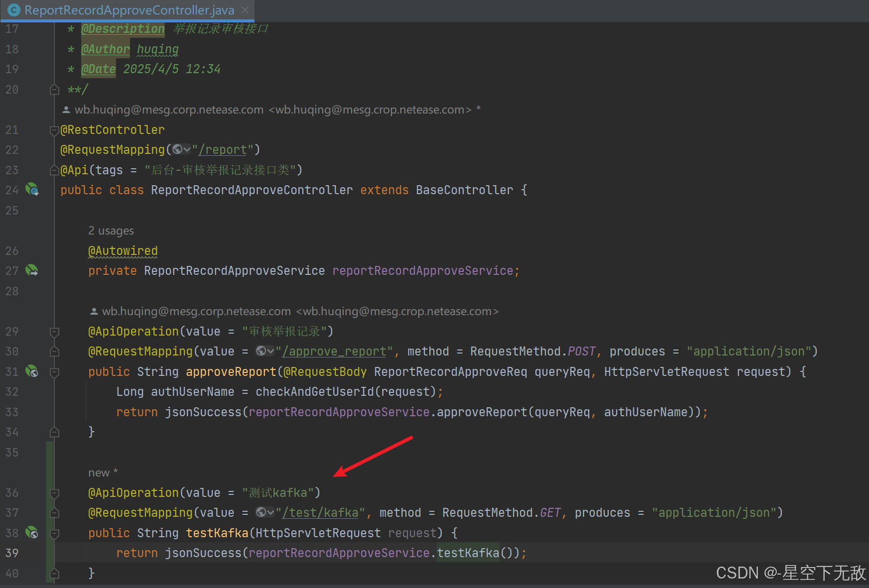Open the "2 usages" inlay hint
This screenshot has width=869, height=588.
tap(111, 231)
